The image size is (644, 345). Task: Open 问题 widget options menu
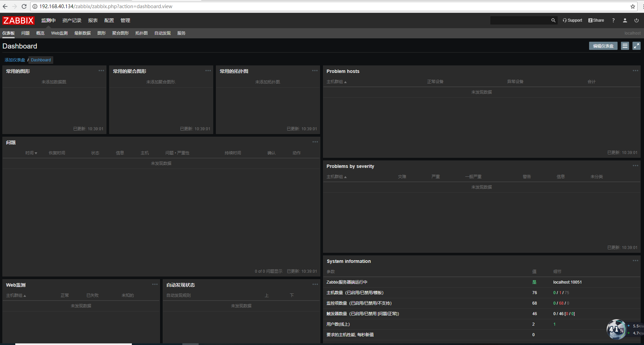point(315,142)
